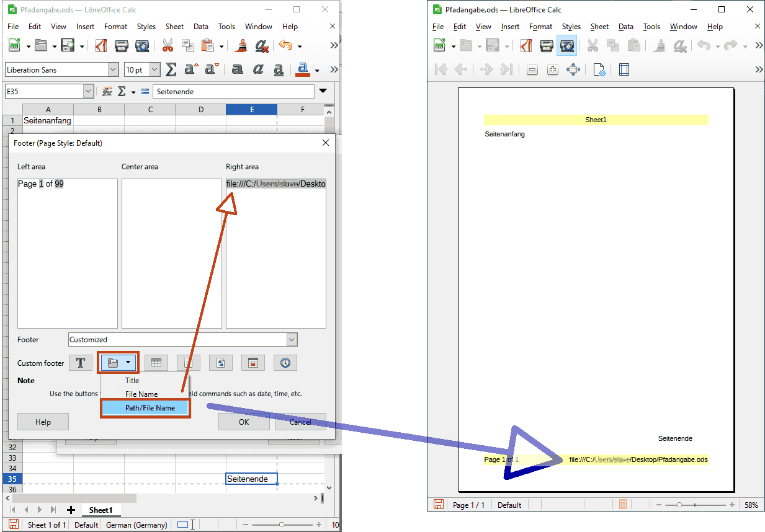Image resolution: width=765 pixels, height=532 pixels.
Task: Click the Decrease Font Size icon
Action: [x=212, y=69]
